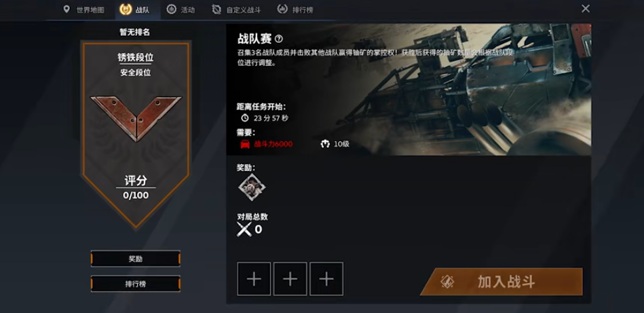Click the red car combat power icon
Image resolution: width=644 pixels, height=313 pixels.
[x=245, y=144]
